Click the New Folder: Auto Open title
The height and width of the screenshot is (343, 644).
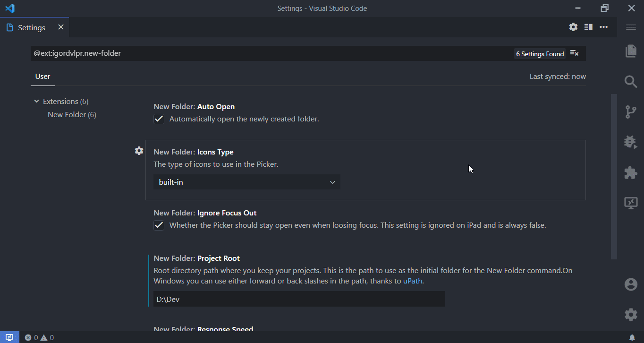click(x=194, y=107)
